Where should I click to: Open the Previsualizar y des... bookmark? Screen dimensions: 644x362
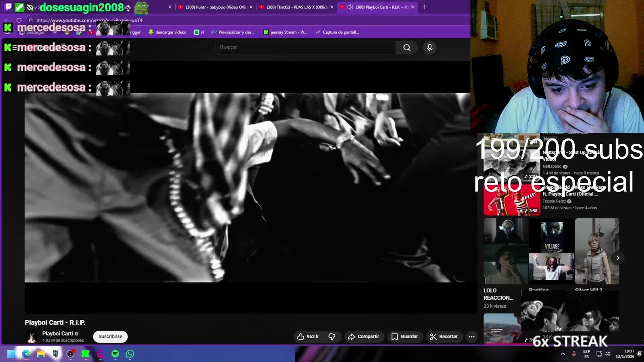click(x=233, y=32)
